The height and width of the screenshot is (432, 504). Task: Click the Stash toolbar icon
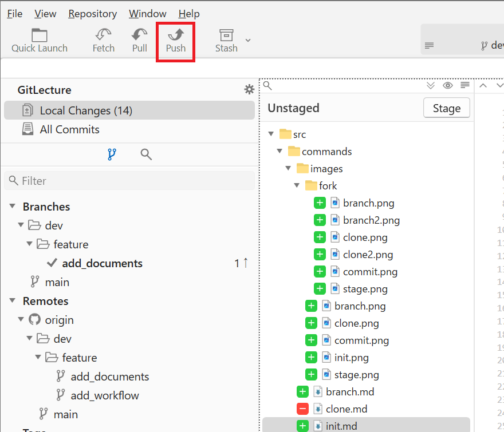(x=226, y=35)
